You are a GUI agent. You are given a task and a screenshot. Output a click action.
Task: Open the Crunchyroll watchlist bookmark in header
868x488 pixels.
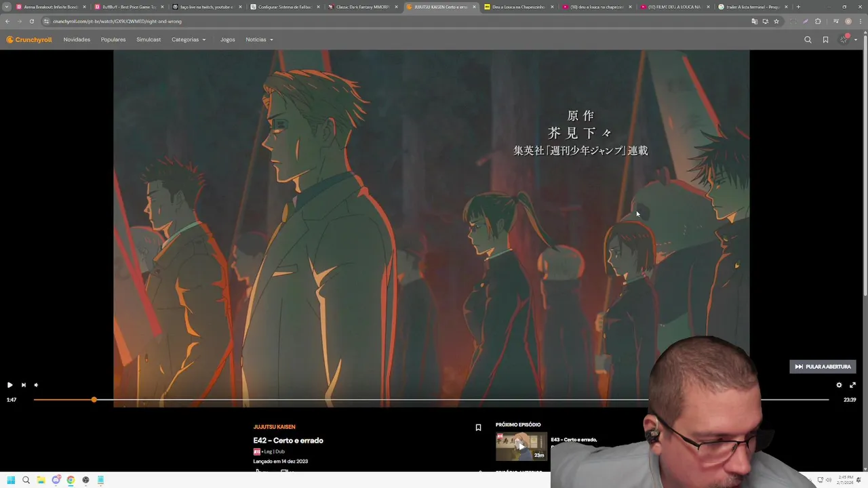pyautogui.click(x=825, y=40)
